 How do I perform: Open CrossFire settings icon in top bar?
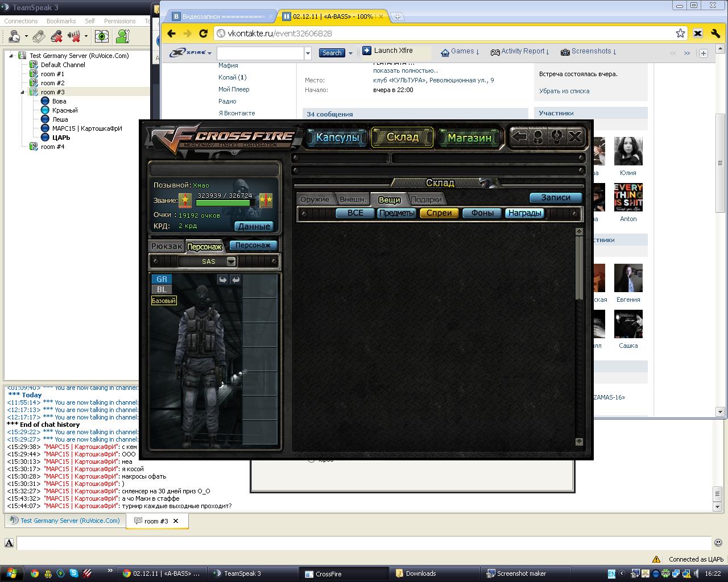tap(557, 136)
